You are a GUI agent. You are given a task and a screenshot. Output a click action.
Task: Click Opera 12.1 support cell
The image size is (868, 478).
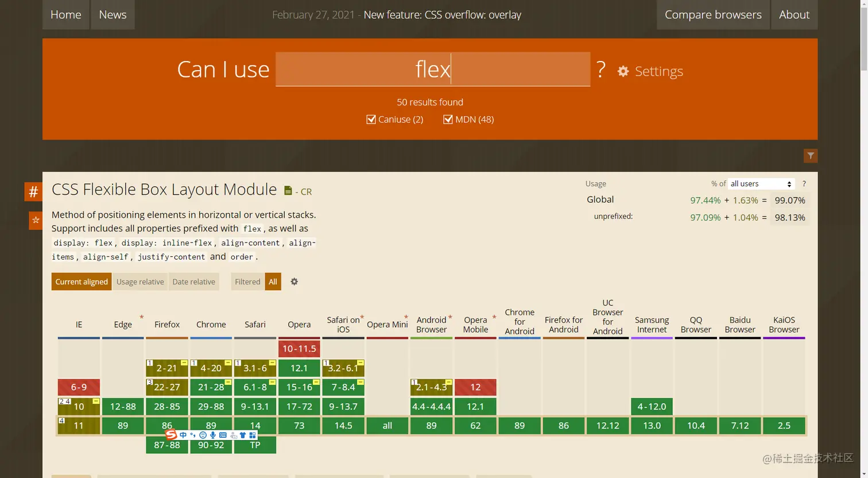pyautogui.click(x=299, y=368)
